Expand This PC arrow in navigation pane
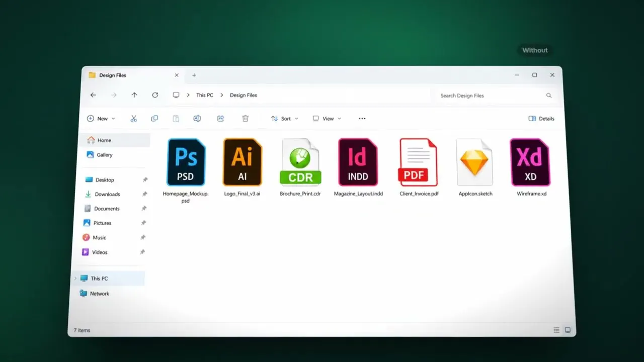 click(x=75, y=279)
